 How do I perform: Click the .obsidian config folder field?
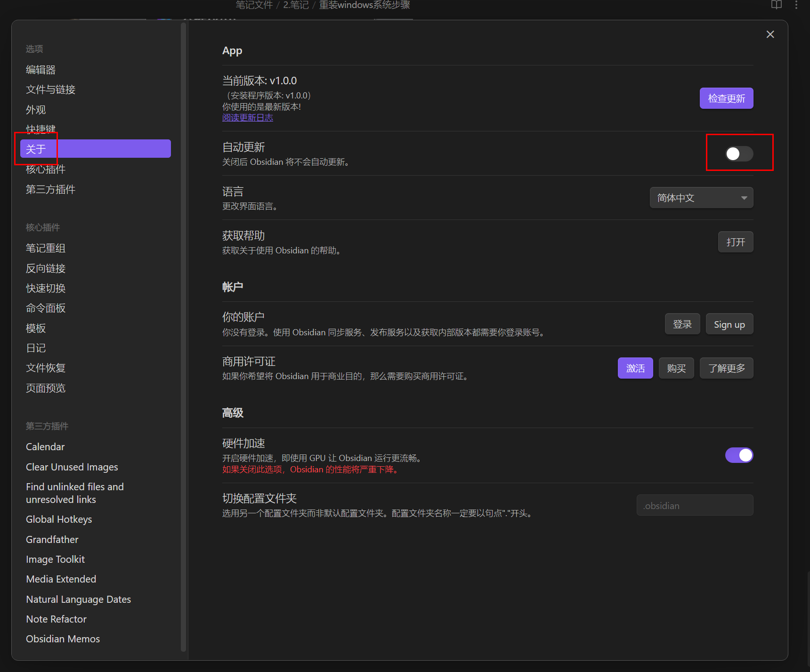(695, 505)
